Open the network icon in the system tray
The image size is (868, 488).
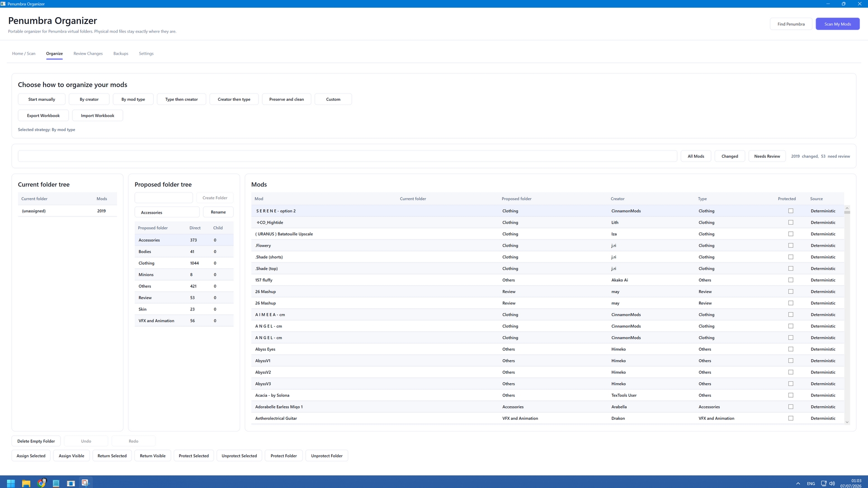(824, 483)
